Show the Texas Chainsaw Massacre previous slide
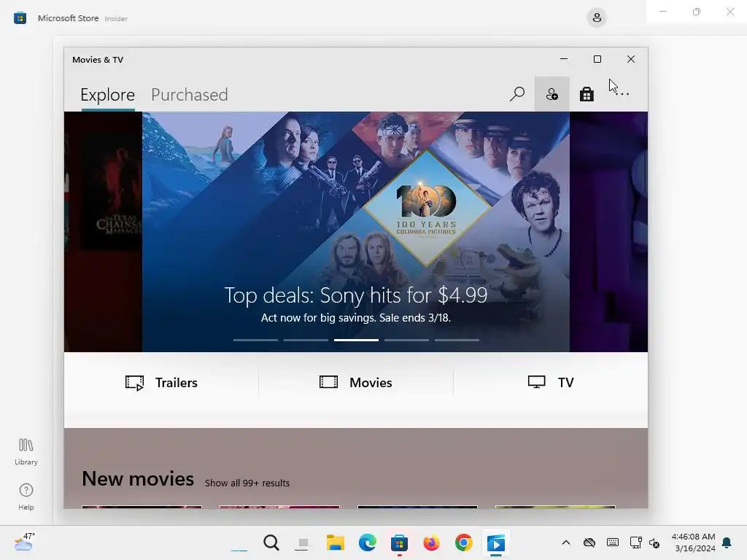 click(x=103, y=232)
